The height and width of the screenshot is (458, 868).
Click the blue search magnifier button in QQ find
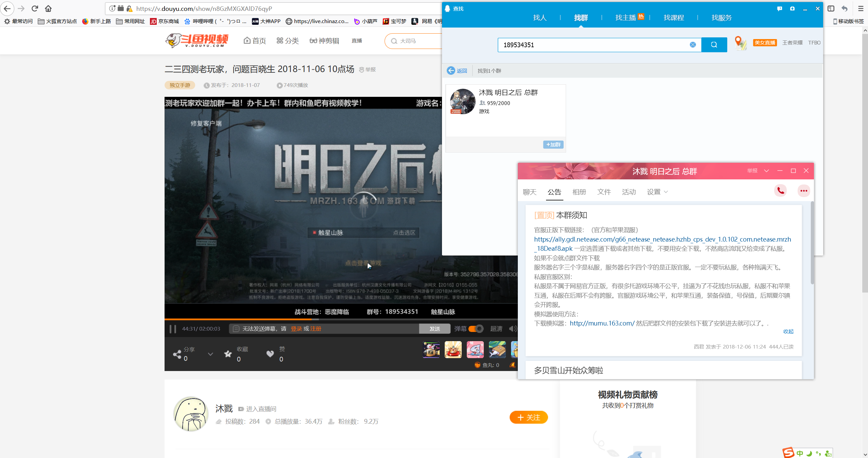tap(714, 45)
